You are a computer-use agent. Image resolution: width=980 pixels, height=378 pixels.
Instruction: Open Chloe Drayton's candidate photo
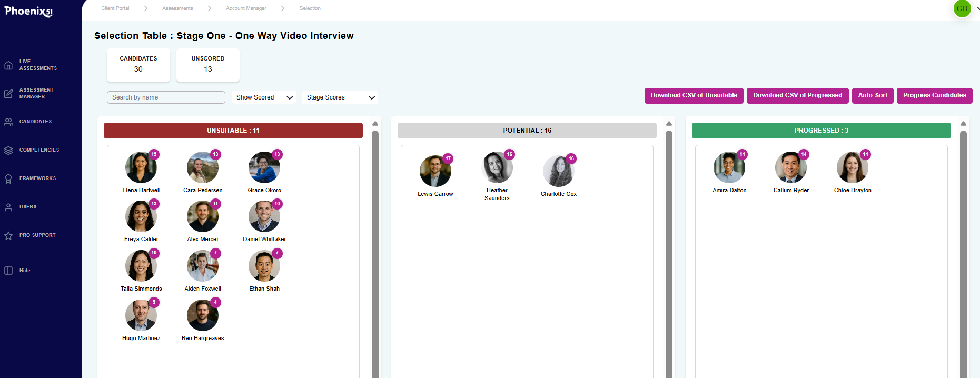853,167
